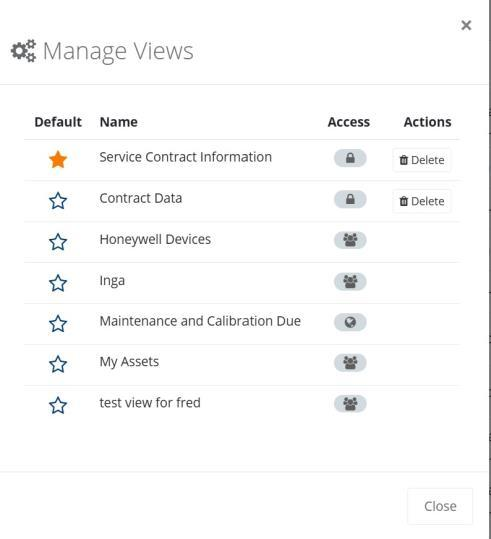
Task: Dismiss dialog using the X icon
Action: tap(466, 25)
